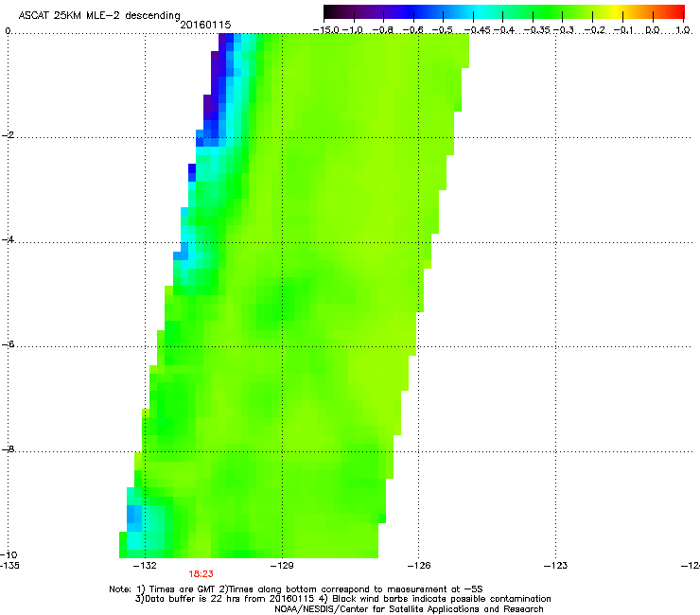700x615 pixels.
Task: Click the latitude axis label -10
Action: click(x=9, y=554)
